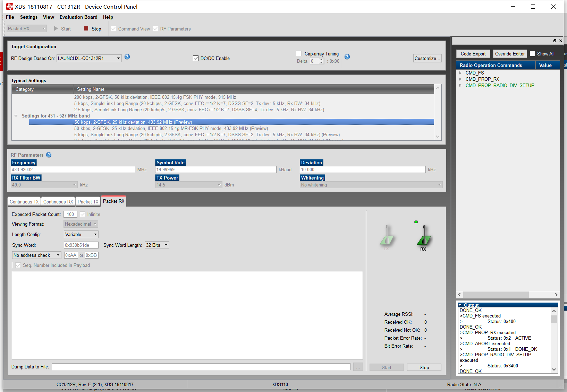The height and width of the screenshot is (392, 567).
Task: Open the Whitening dropdown
Action: click(x=371, y=185)
